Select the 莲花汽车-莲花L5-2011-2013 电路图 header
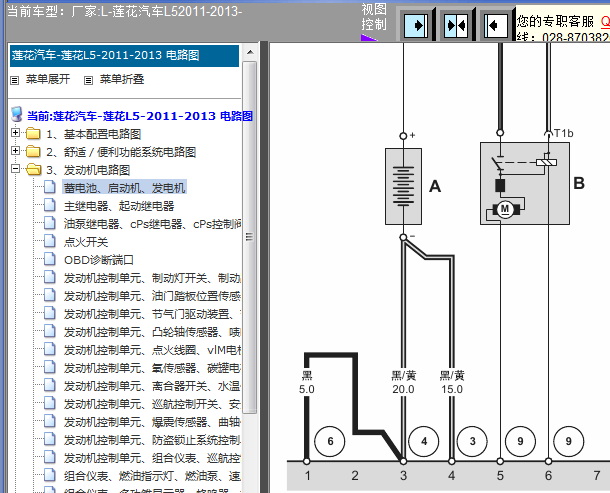The height and width of the screenshot is (493, 610). (124, 56)
